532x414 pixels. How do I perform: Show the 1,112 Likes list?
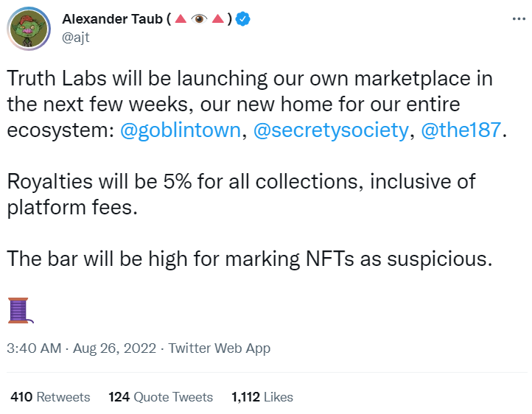tap(262, 397)
